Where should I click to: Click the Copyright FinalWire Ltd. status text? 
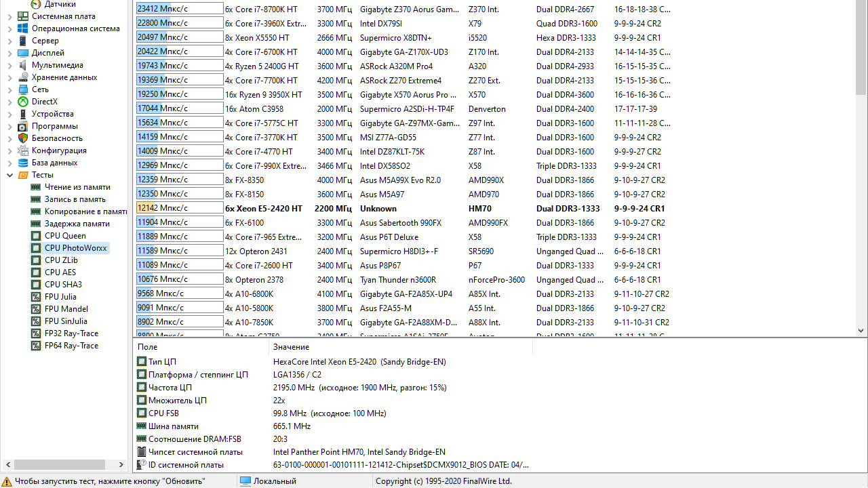443,481
